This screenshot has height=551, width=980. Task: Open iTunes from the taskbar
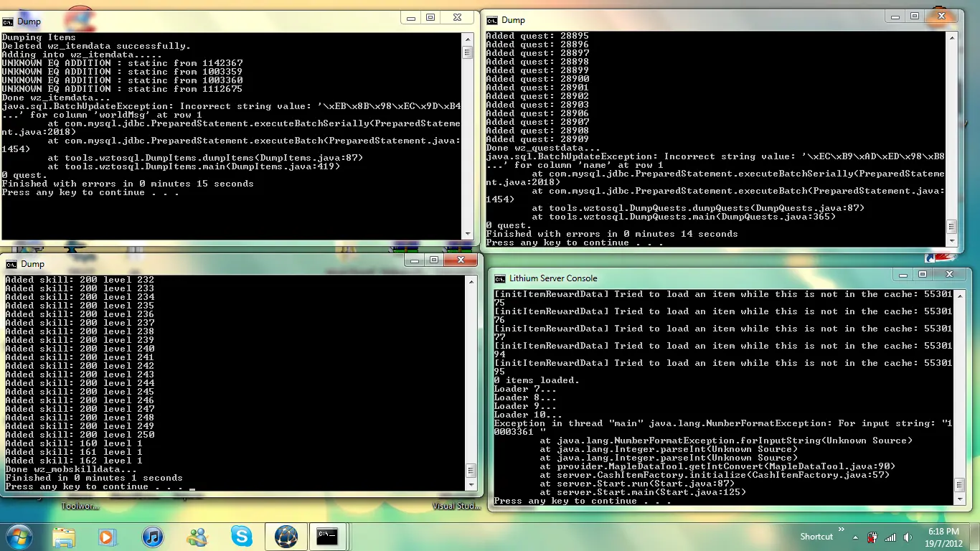point(153,537)
